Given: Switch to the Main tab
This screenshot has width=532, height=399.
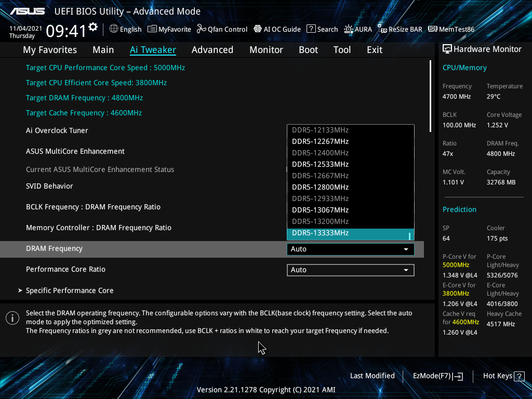Looking at the screenshot, I should pos(103,50).
